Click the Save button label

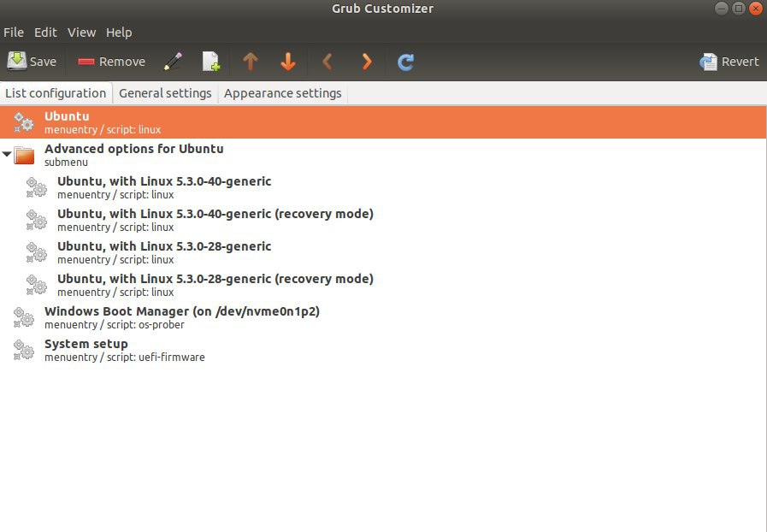click(x=43, y=62)
